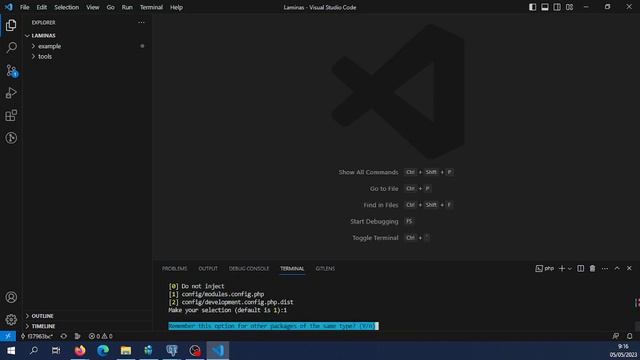Open the Accounts menu icon

coord(11,297)
